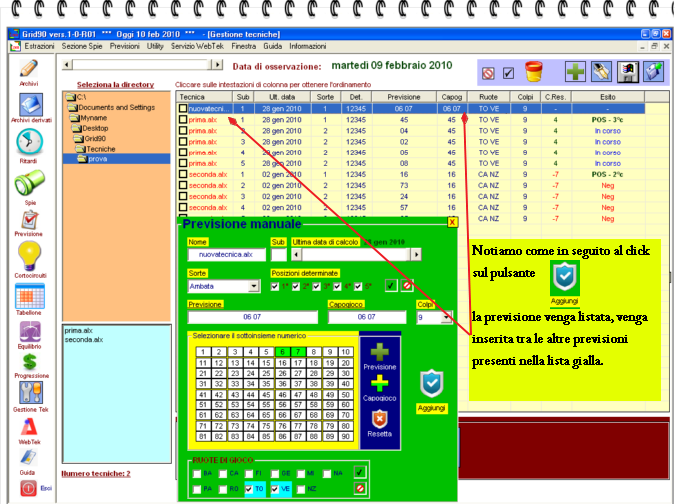Open the Equilibrio scales icon
Viewport: 675px width, 504px height.
[29, 332]
